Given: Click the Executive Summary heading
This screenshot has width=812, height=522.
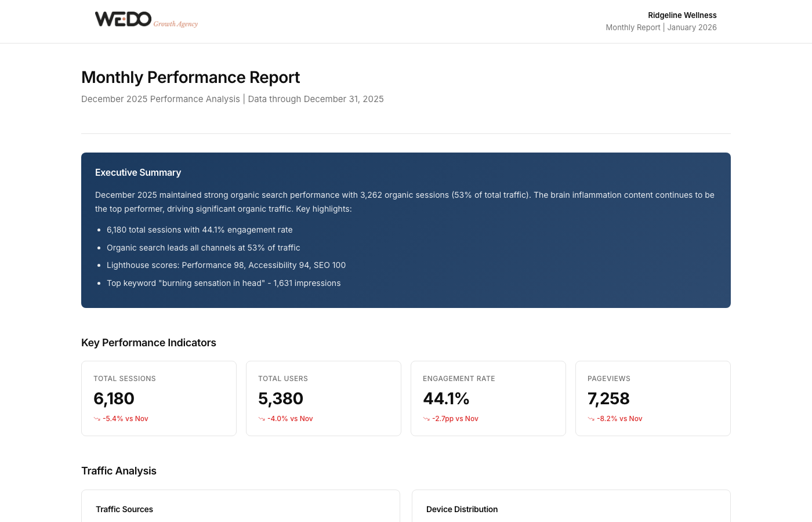Looking at the screenshot, I should click(x=138, y=173).
